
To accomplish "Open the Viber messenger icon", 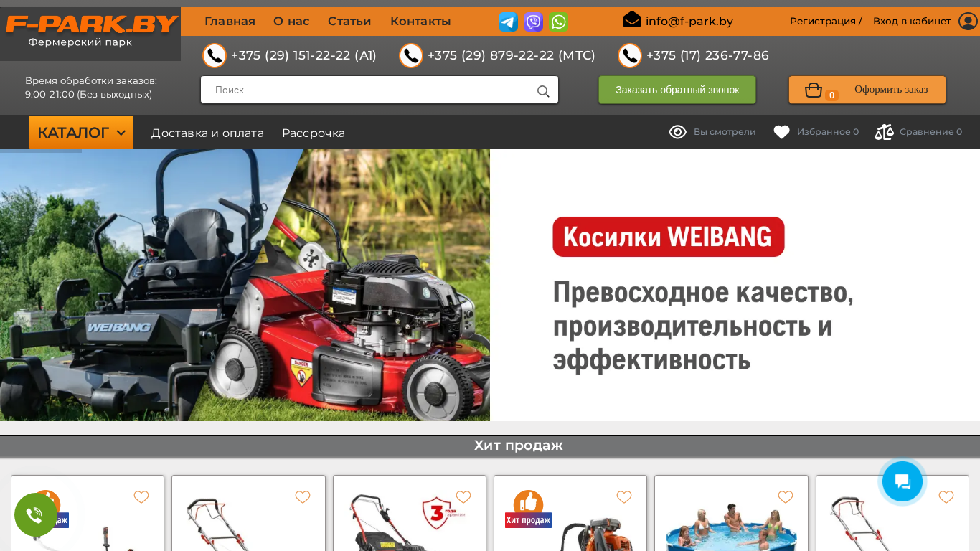I will point(533,22).
